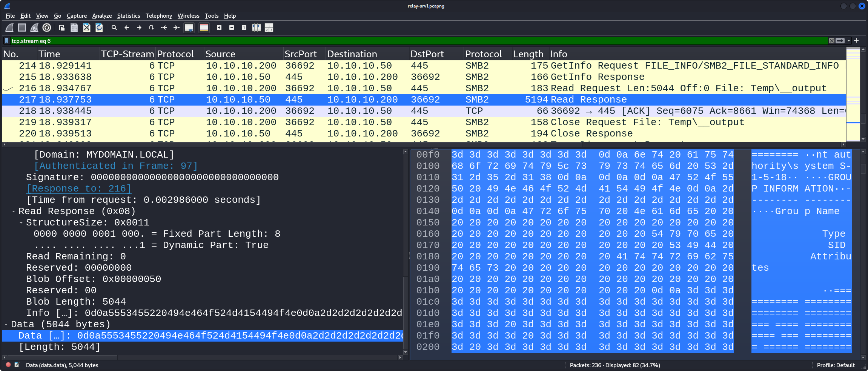Clear the display filter
Screen dimensions: 868x371
(x=831, y=41)
